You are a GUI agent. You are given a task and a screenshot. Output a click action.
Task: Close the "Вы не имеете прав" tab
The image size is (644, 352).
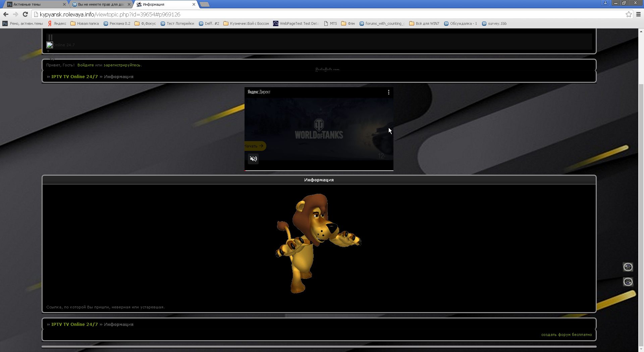tap(129, 4)
